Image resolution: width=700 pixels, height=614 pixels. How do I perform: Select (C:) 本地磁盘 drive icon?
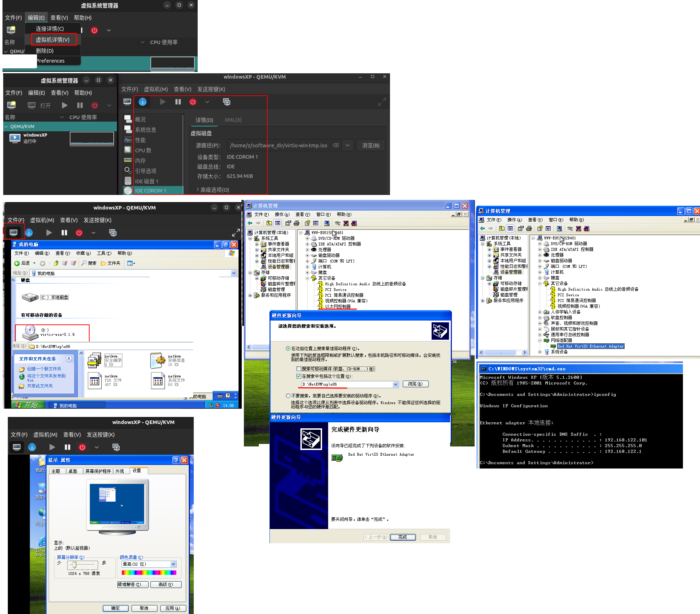(30, 297)
